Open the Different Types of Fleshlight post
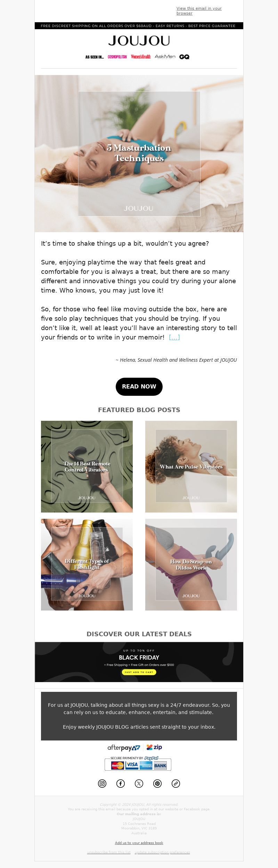 87,565
